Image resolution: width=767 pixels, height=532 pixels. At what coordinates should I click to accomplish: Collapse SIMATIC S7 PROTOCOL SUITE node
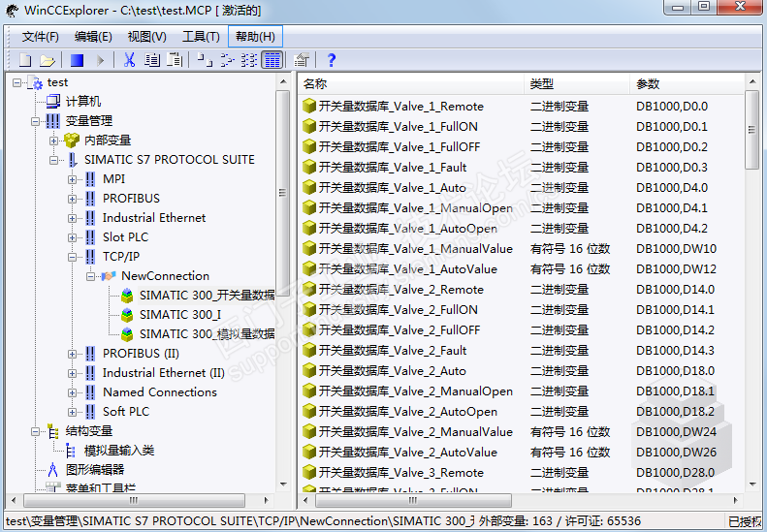tap(53, 161)
